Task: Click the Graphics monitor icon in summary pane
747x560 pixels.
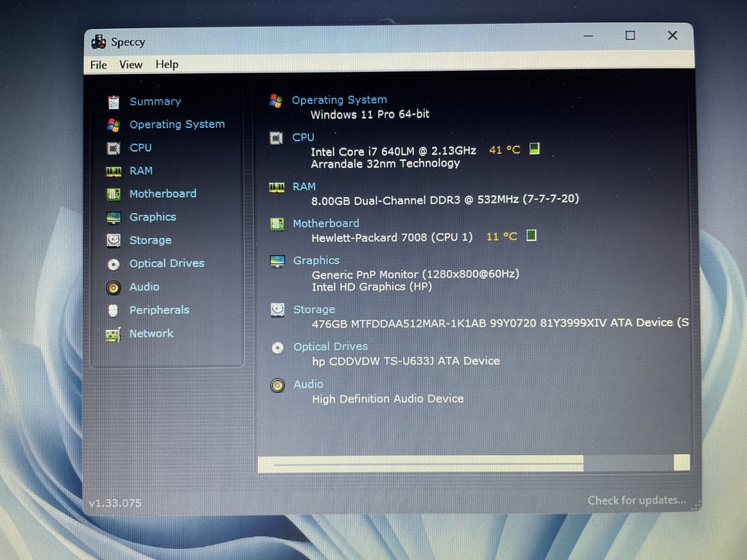Action: [x=277, y=261]
